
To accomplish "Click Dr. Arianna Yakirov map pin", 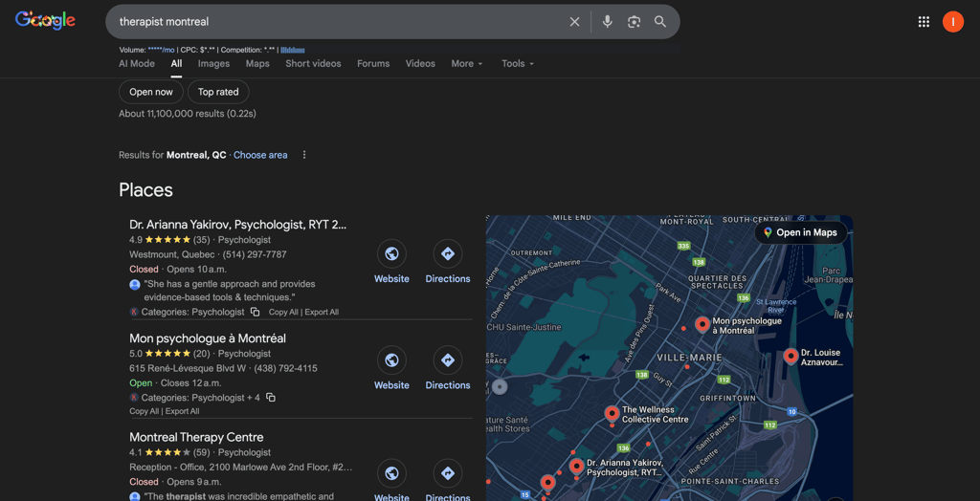I will [576, 467].
